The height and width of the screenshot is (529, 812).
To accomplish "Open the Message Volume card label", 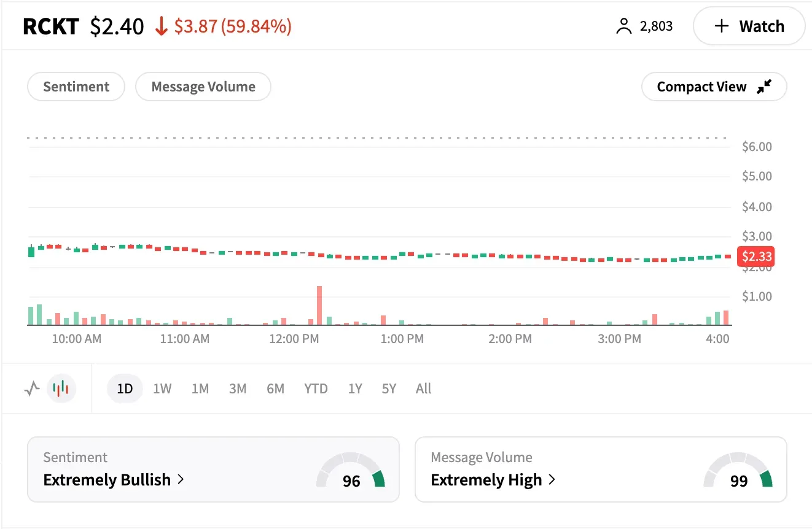I will [x=482, y=457].
